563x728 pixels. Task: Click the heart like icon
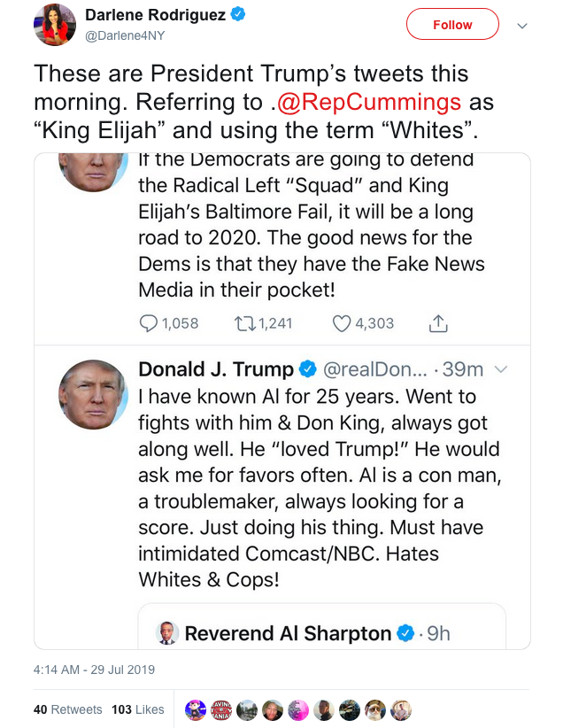[x=342, y=324]
